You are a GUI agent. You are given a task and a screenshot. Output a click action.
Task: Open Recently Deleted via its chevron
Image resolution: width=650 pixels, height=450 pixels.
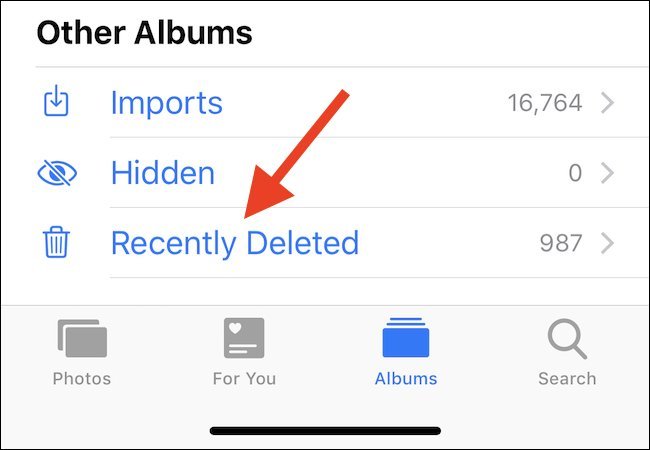[x=607, y=243]
